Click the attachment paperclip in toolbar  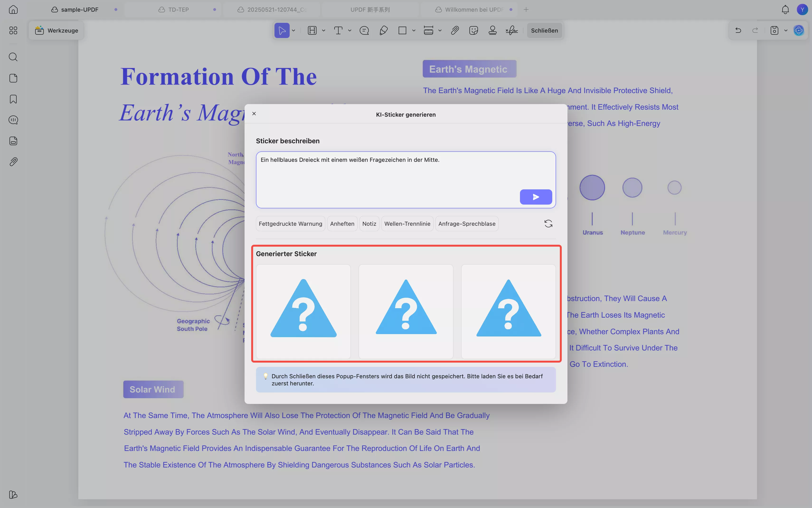454,31
